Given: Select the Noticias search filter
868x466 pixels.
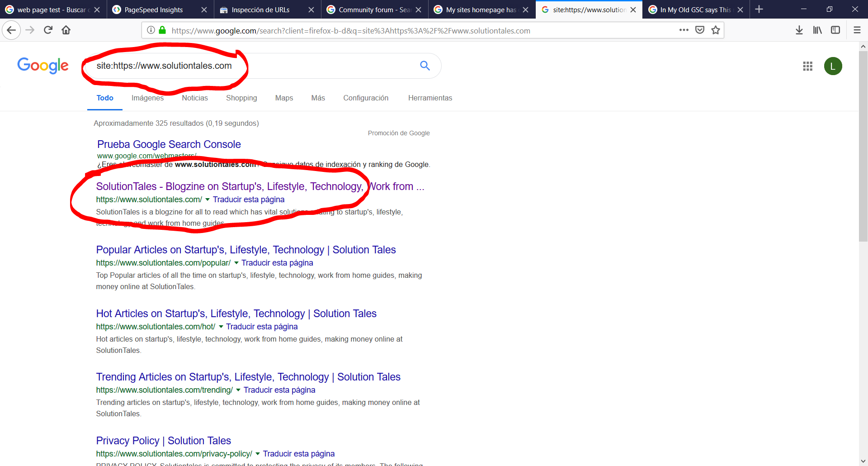Looking at the screenshot, I should (195, 98).
